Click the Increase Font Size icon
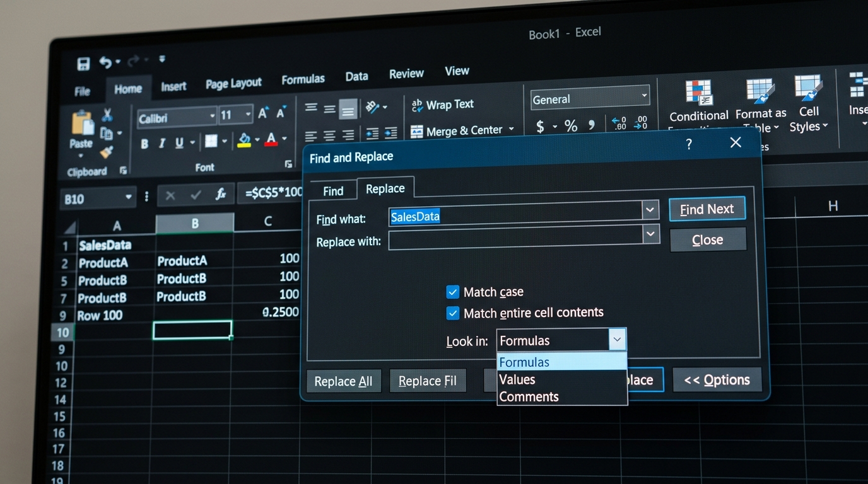Viewport: 868px width, 484px height. coord(263,113)
